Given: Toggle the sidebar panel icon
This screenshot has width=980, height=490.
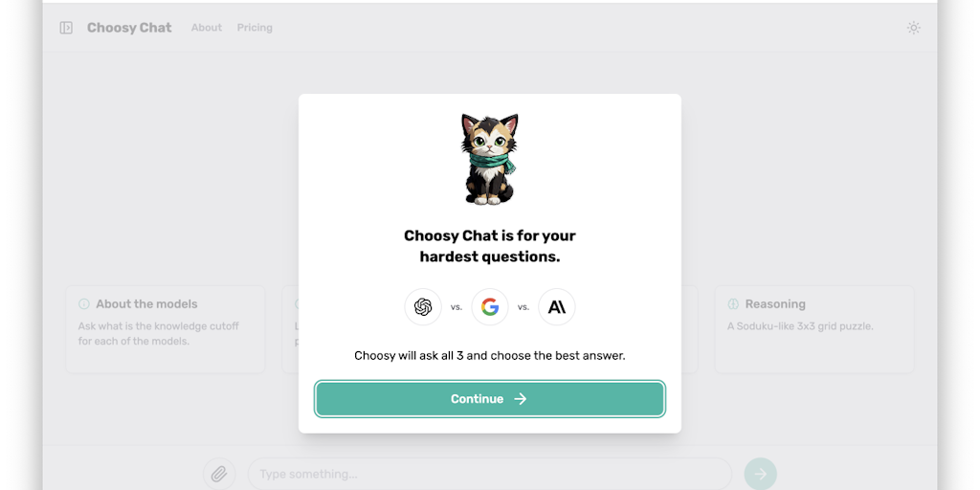Looking at the screenshot, I should point(66,28).
